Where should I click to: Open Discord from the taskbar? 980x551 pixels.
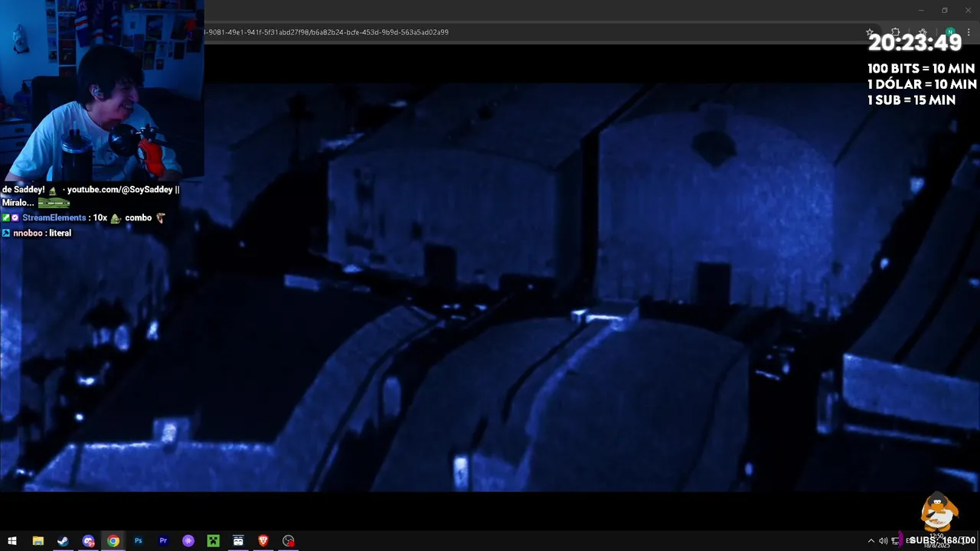click(x=88, y=541)
